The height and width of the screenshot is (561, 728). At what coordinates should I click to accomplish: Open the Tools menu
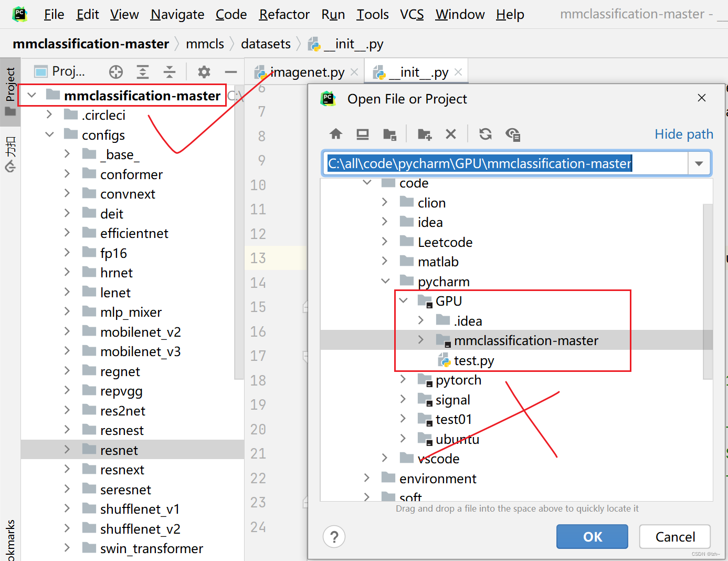coord(373,14)
